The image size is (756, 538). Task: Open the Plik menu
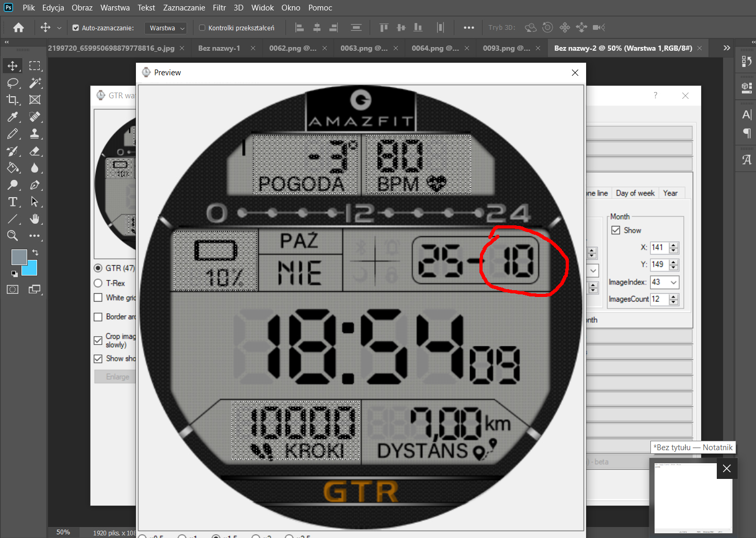point(29,8)
